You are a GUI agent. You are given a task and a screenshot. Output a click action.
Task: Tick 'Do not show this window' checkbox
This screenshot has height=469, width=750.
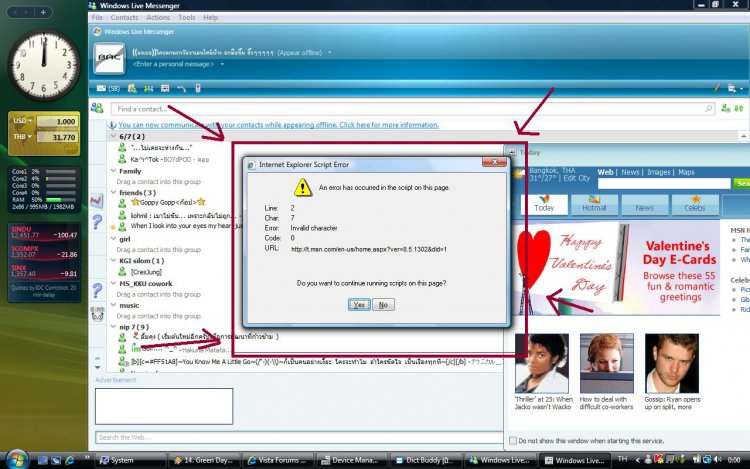pyautogui.click(x=513, y=441)
